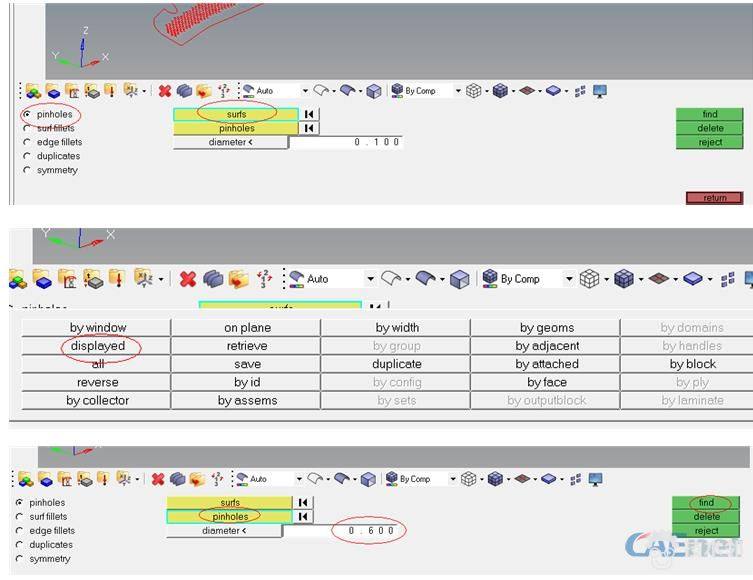The height and width of the screenshot is (580, 753).
Task: Choose 'by collector' from the selection menu
Action: pyautogui.click(x=97, y=401)
